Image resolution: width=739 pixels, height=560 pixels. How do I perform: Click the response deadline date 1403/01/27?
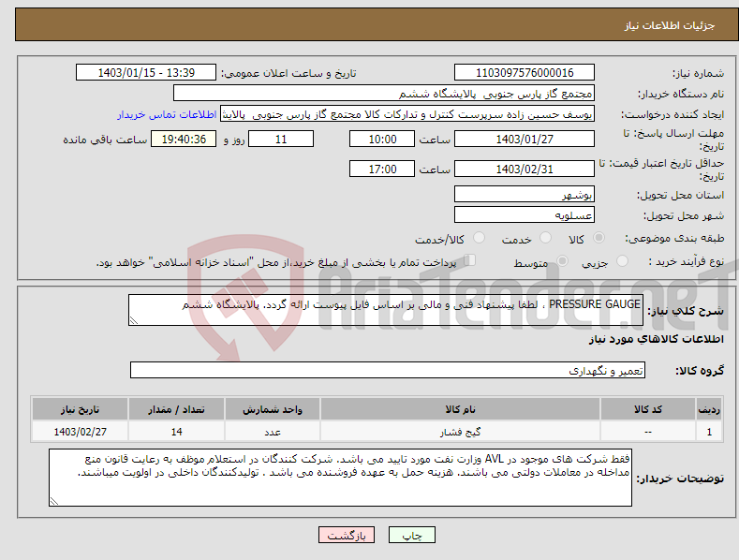point(525,139)
